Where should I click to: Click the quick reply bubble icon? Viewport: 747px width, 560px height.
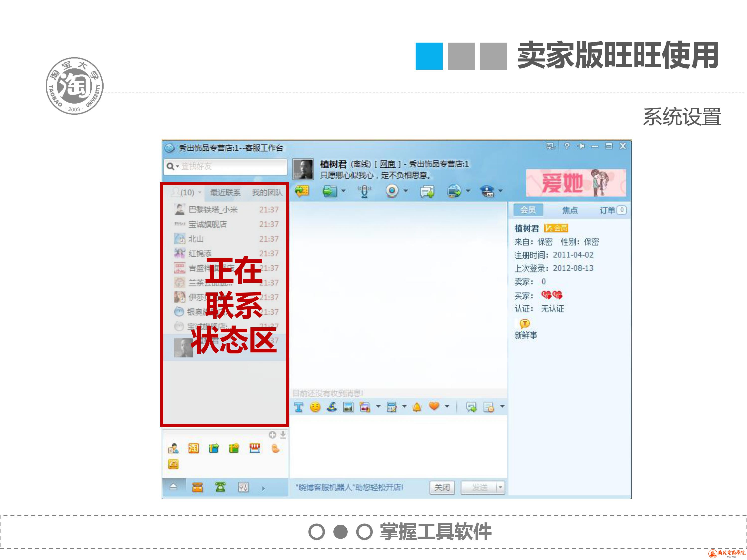click(x=471, y=407)
